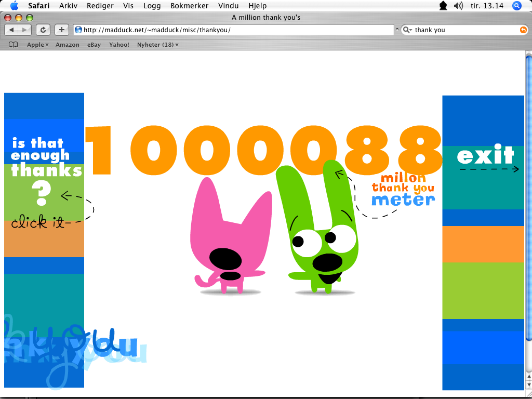Click the pink cat character
Viewport: 532px width, 399px height.
tap(231, 235)
